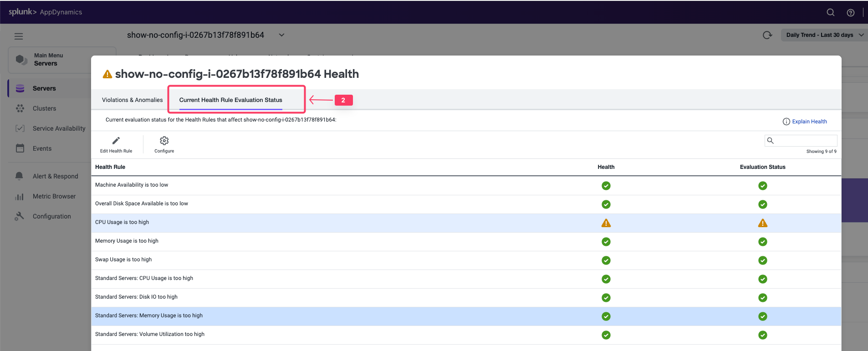Image resolution: width=868 pixels, height=351 pixels.
Task: Click the Edit Health Rule pencil icon
Action: (116, 141)
